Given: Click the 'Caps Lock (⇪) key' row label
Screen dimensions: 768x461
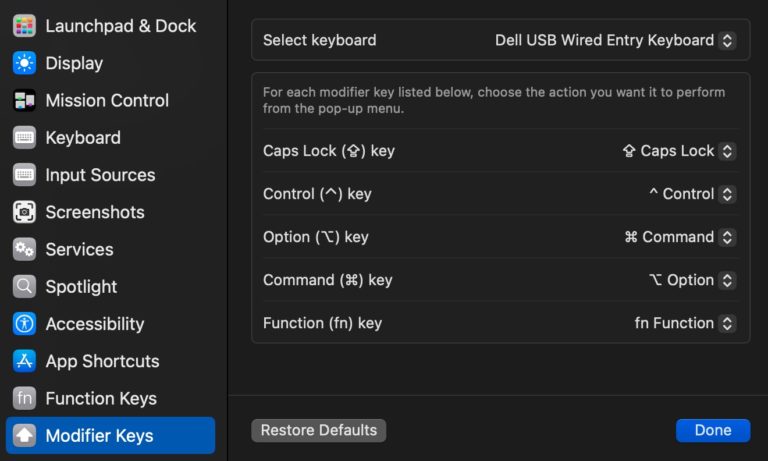Looking at the screenshot, I should (x=329, y=151).
